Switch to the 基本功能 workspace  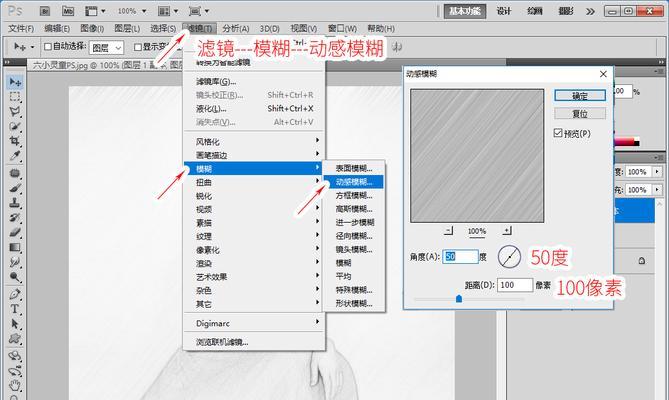point(465,11)
